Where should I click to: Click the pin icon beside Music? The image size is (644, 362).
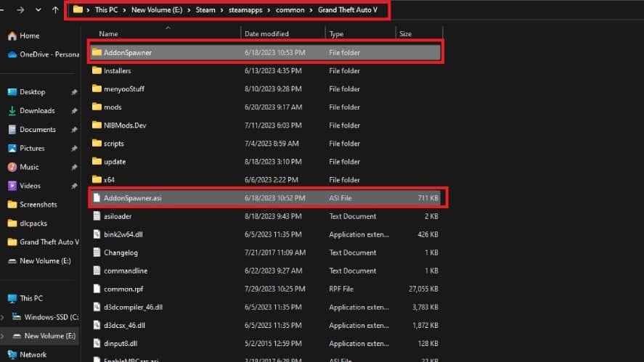pos(74,167)
